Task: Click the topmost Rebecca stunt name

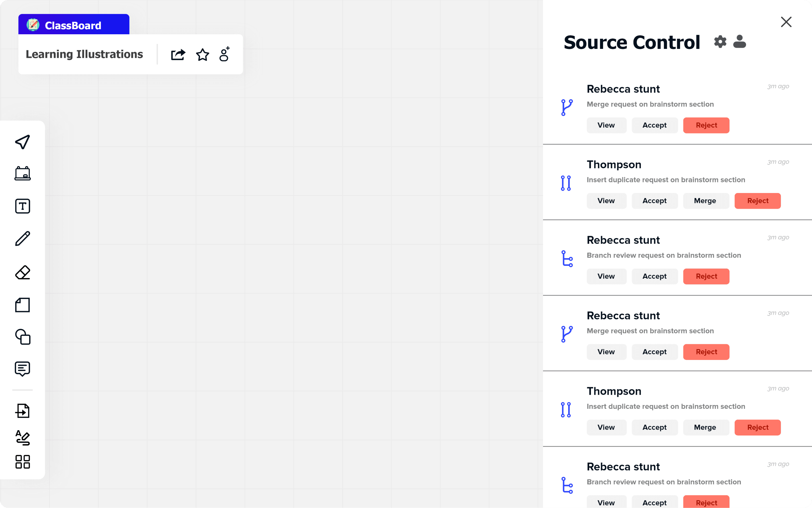Action: pyautogui.click(x=623, y=89)
